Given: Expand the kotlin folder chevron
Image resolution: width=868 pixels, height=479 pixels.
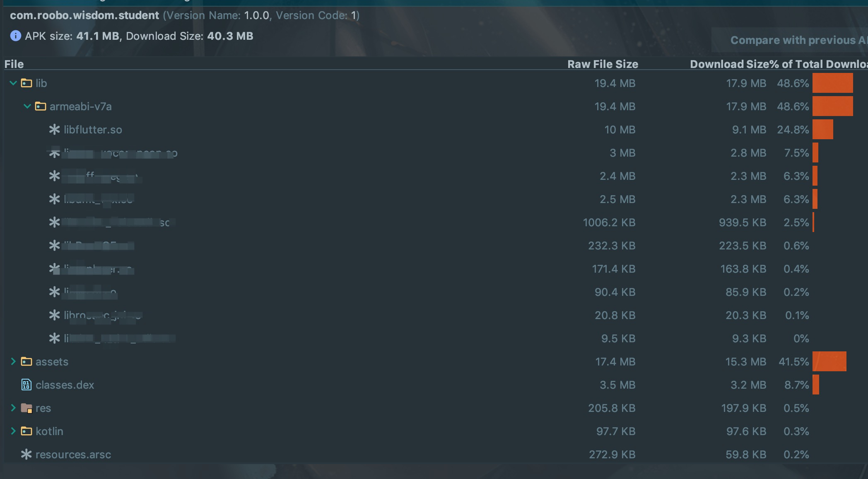Looking at the screenshot, I should [x=13, y=431].
